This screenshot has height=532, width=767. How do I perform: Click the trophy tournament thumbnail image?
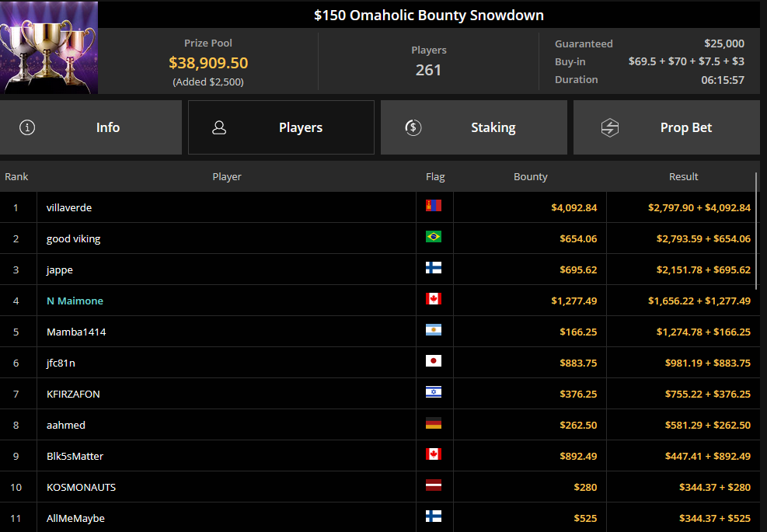(x=49, y=47)
